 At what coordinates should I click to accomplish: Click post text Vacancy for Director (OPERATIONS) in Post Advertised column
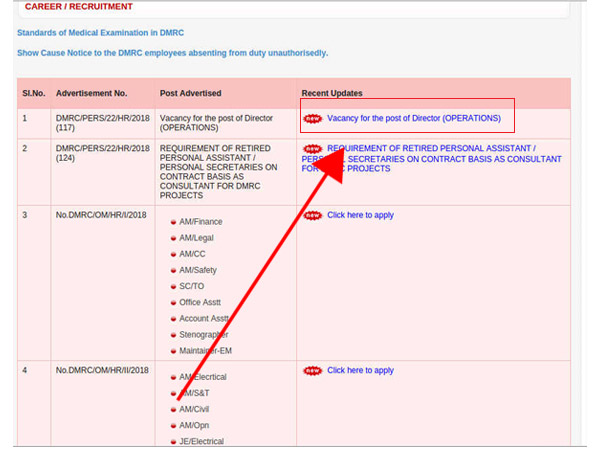click(216, 123)
